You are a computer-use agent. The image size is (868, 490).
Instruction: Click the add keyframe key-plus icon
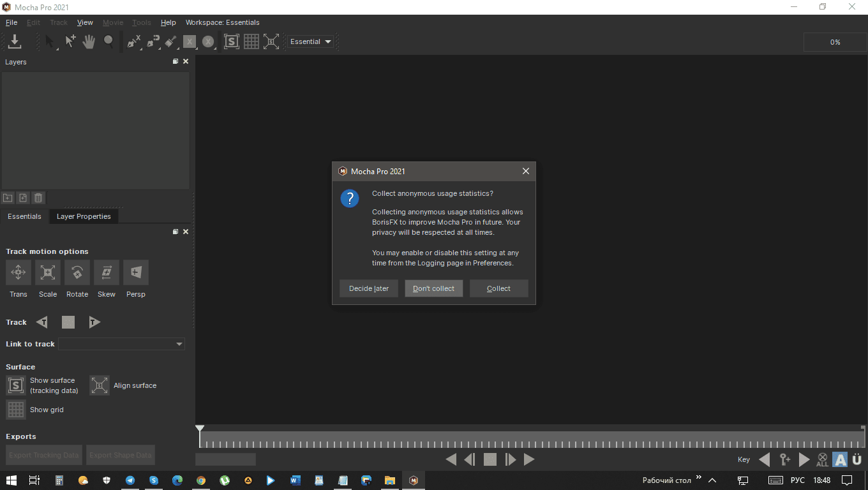pyautogui.click(x=785, y=459)
